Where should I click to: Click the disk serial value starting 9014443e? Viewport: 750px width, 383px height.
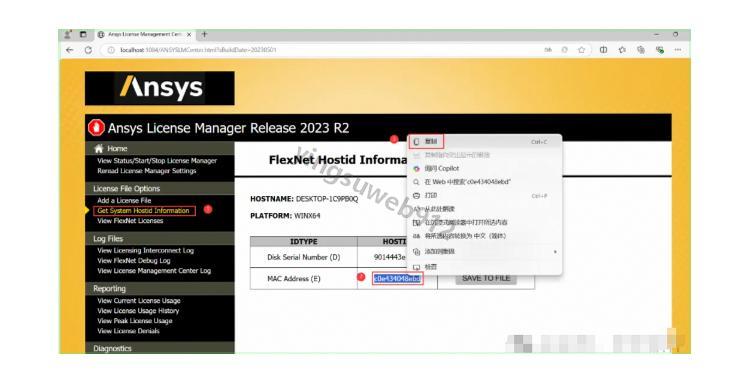[389, 257]
